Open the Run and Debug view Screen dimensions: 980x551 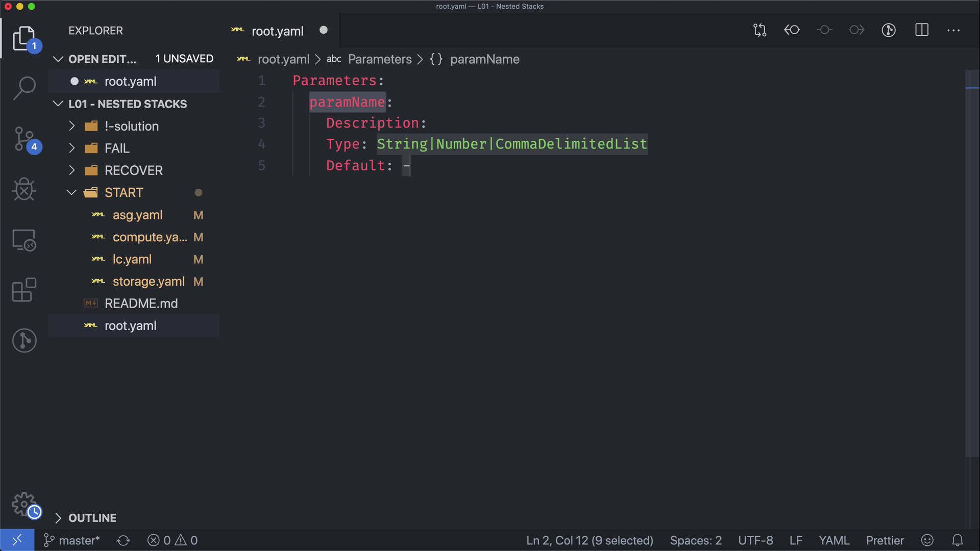click(24, 190)
